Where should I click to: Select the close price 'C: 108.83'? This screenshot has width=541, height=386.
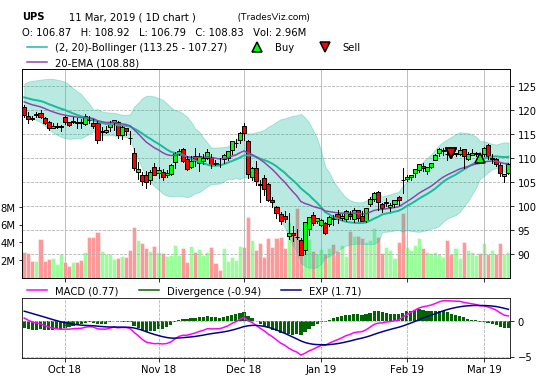pos(219,32)
